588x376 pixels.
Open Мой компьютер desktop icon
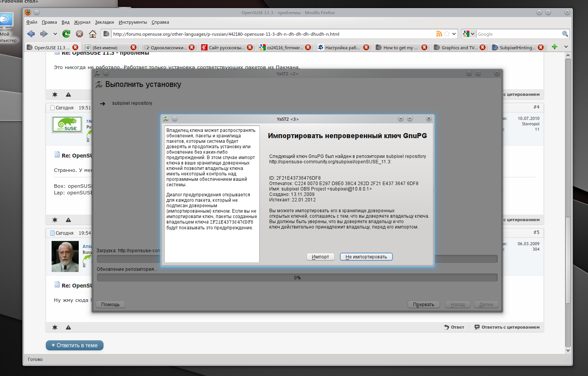click(7, 28)
